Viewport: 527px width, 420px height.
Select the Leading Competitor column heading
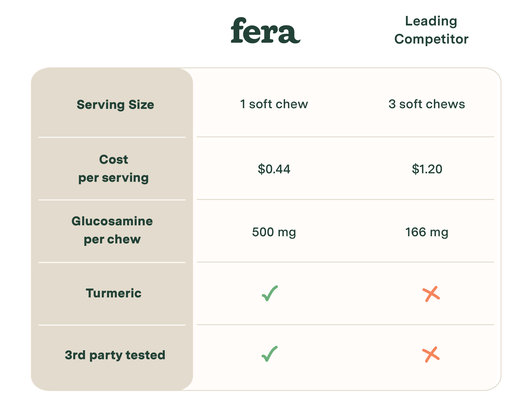point(431,30)
